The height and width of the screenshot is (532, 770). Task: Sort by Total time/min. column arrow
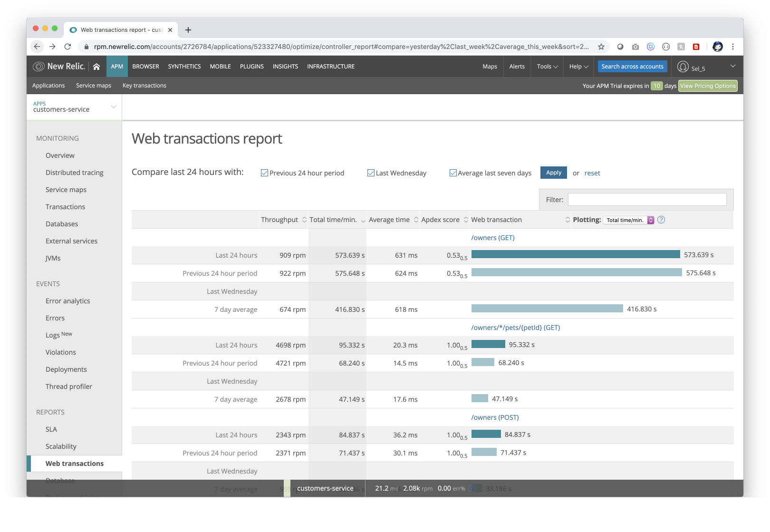[363, 221]
